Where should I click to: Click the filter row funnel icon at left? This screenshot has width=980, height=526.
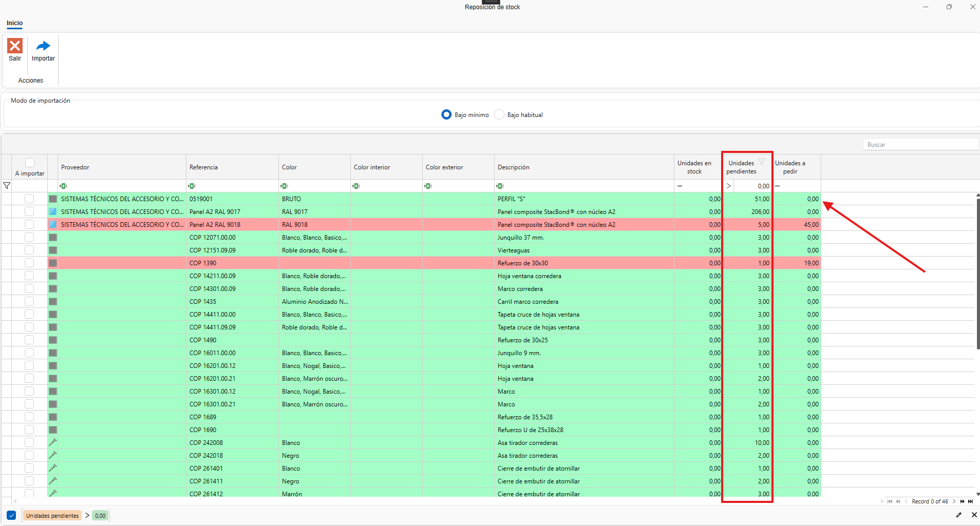click(x=7, y=186)
